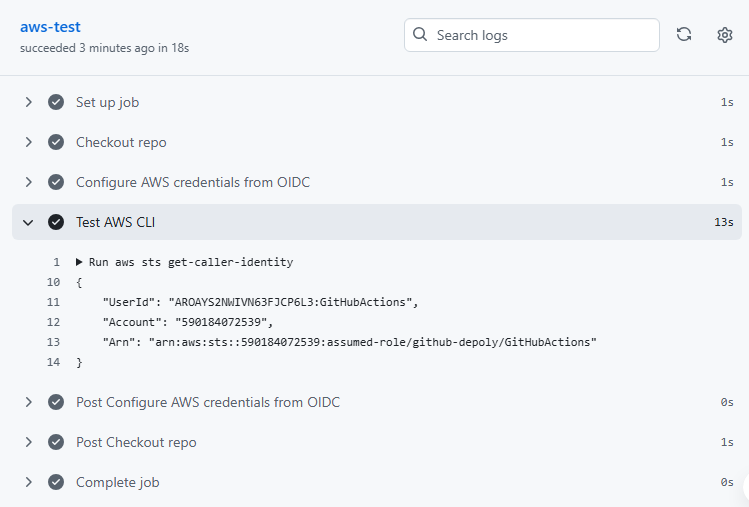Expand the Checkout repo step chevron
This screenshot has height=507, width=749.
coord(29,142)
